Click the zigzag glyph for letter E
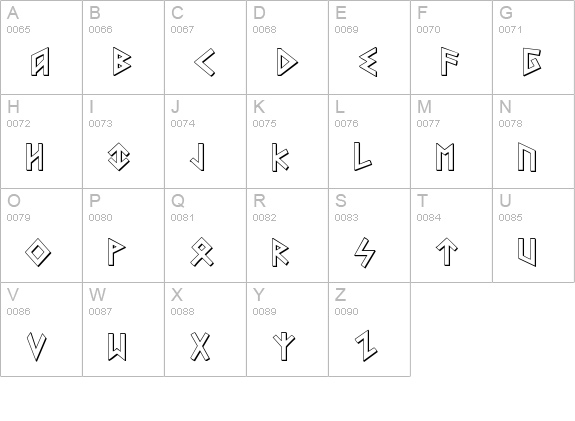Screen dimensions: 575x421 click(x=368, y=62)
